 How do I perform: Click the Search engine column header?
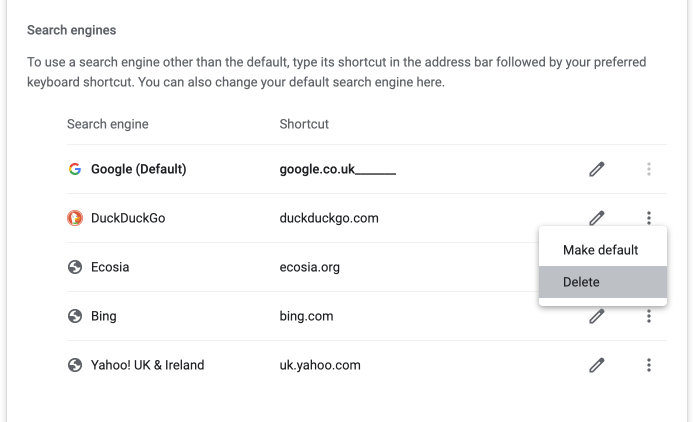tap(108, 124)
